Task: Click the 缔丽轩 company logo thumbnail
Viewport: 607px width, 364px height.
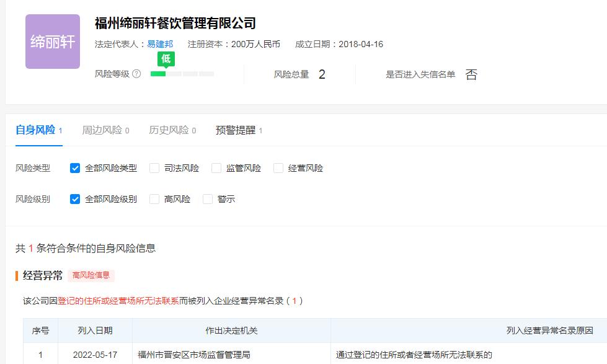Action: tap(53, 42)
